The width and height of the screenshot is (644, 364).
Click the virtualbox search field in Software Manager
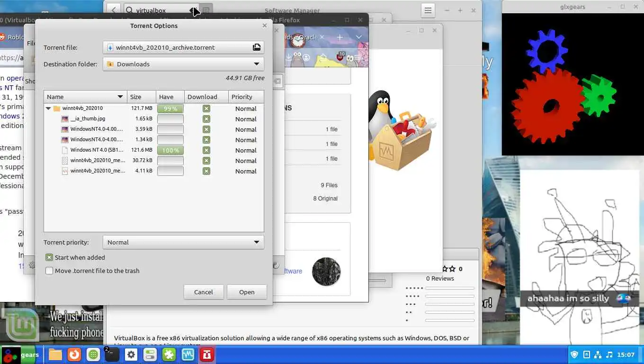[x=161, y=10]
